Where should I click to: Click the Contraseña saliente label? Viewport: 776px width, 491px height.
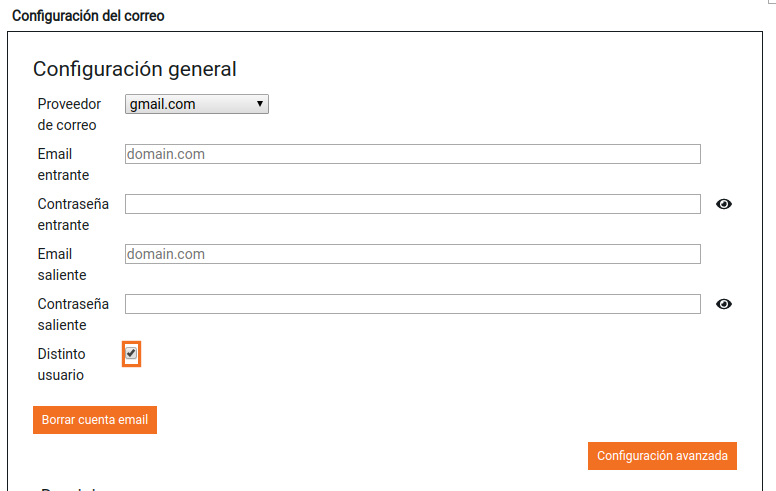pos(73,314)
